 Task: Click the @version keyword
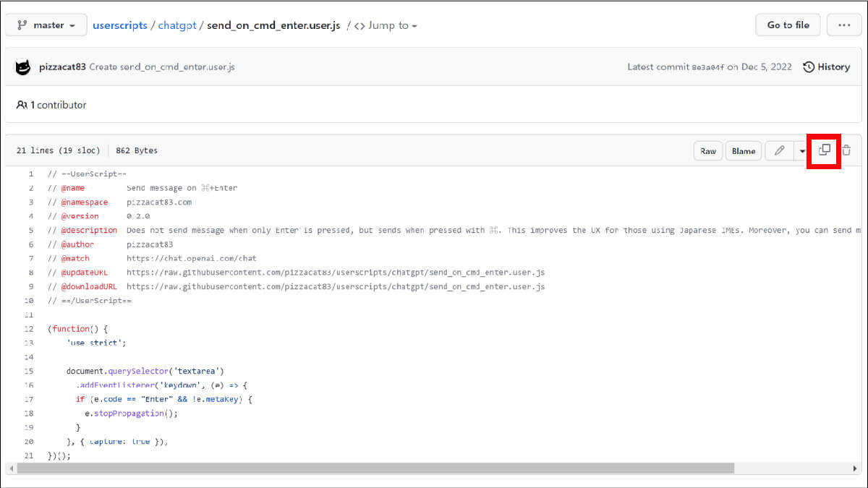point(80,216)
